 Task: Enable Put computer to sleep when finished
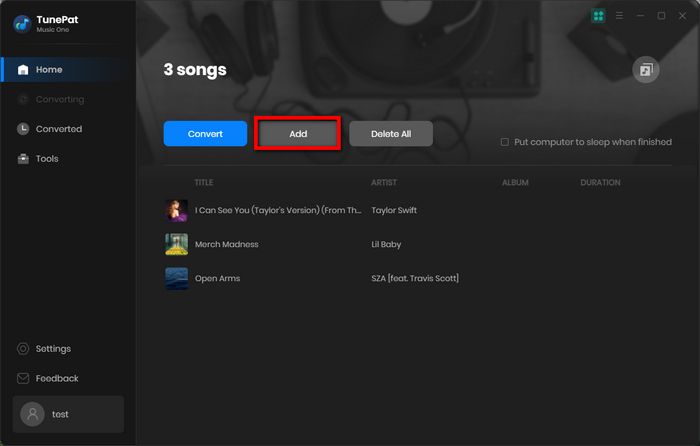pos(504,142)
